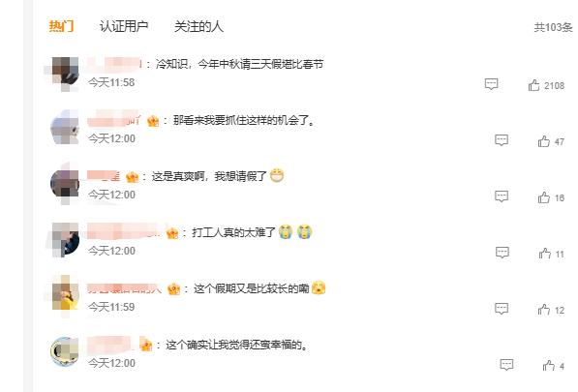Open reply on 那看来我要抓住这样的机会了 comment
578x392 pixels.
(502, 140)
